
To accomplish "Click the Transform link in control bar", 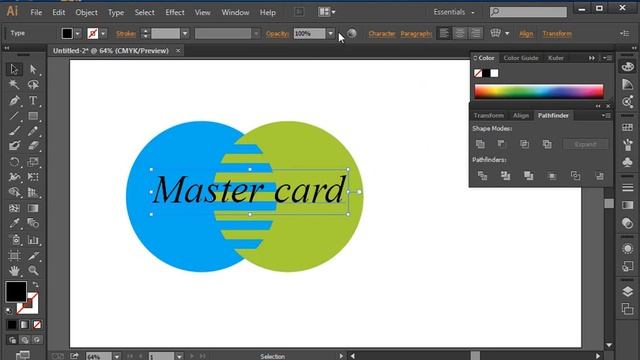I will (557, 34).
